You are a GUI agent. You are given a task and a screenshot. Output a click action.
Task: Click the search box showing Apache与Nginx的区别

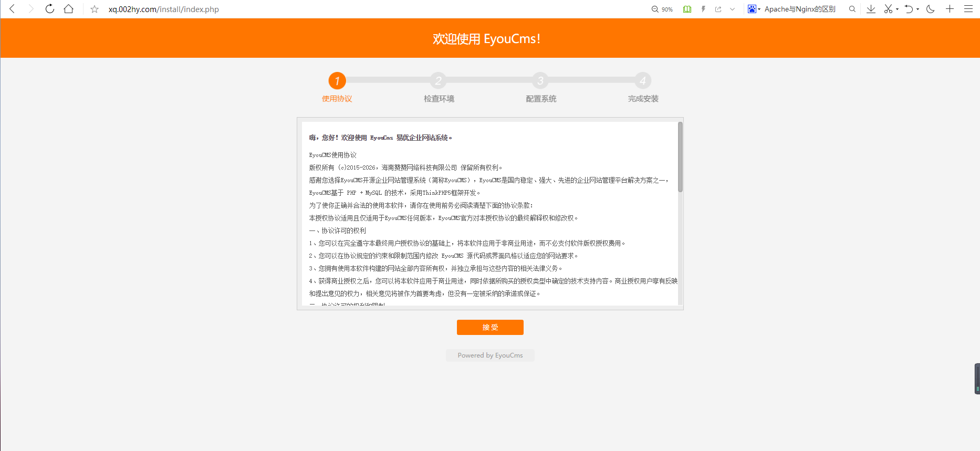tap(800, 9)
